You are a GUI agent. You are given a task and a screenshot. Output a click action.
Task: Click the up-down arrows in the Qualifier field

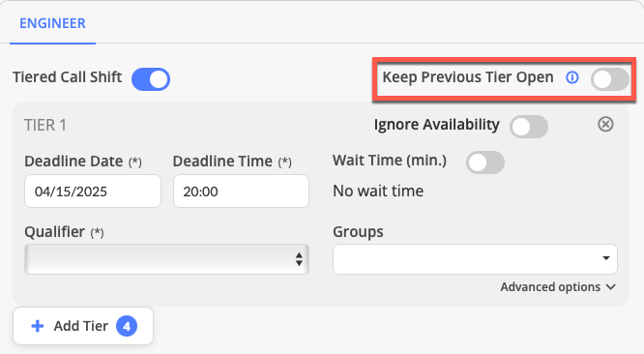tap(299, 259)
